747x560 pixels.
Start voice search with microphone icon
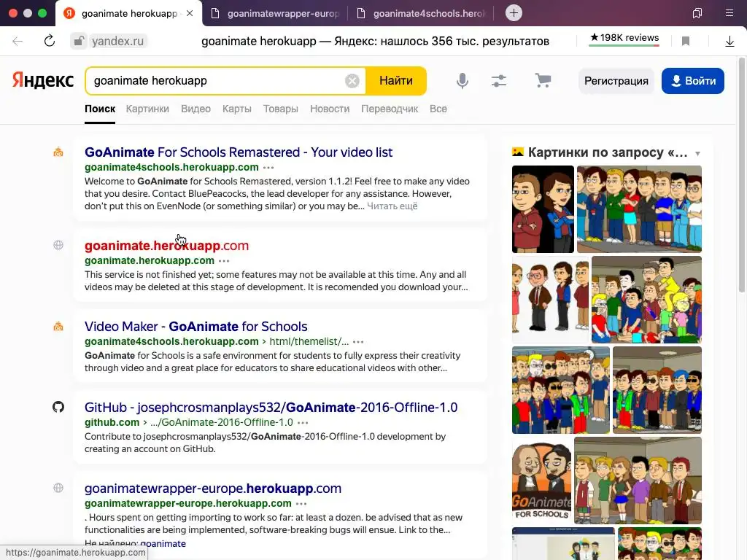462,81
